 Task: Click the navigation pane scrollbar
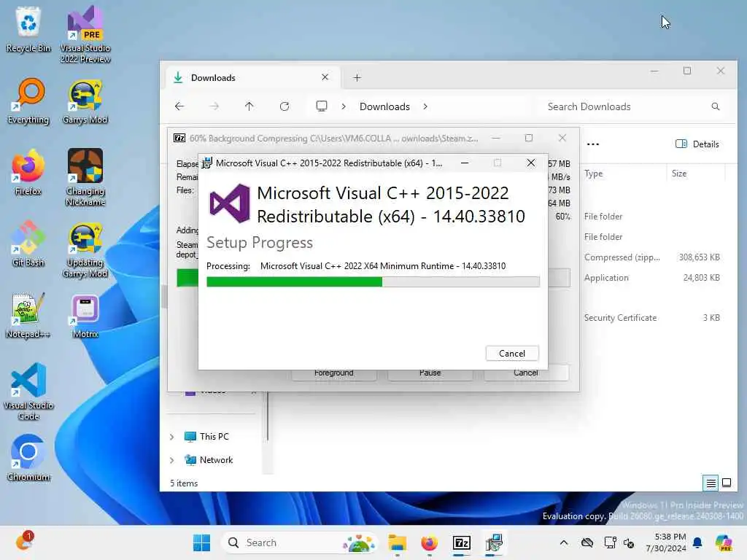point(268,416)
